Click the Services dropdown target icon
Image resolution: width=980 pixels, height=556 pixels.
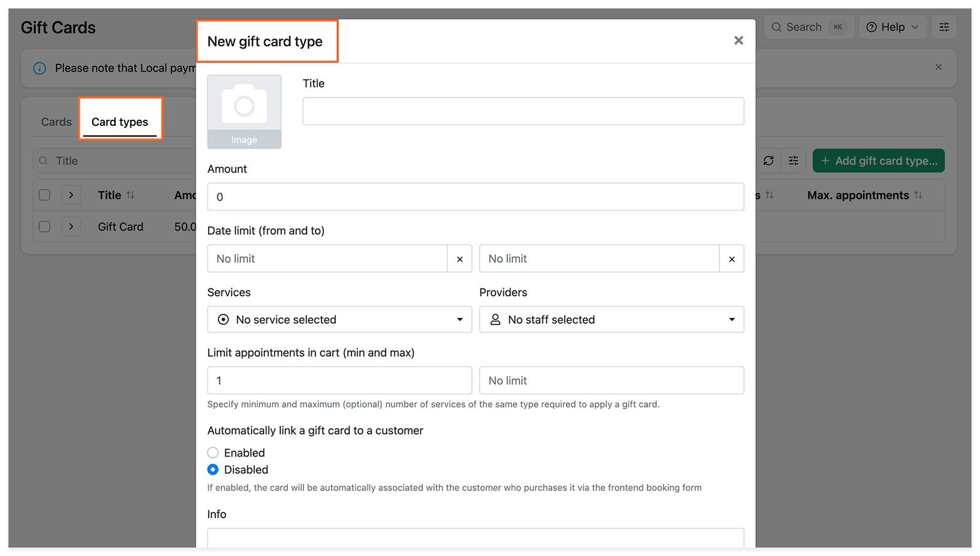coord(223,320)
